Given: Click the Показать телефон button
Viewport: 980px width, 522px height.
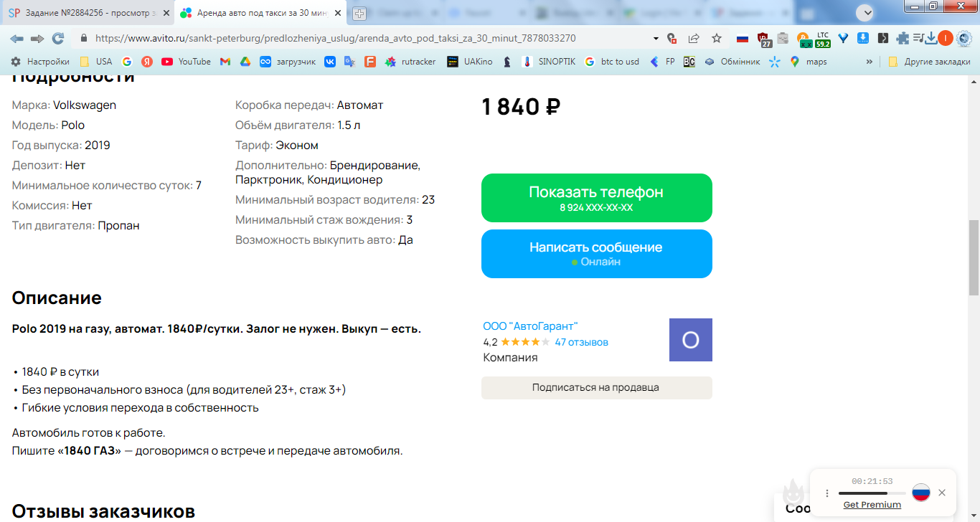Looking at the screenshot, I should coord(597,198).
